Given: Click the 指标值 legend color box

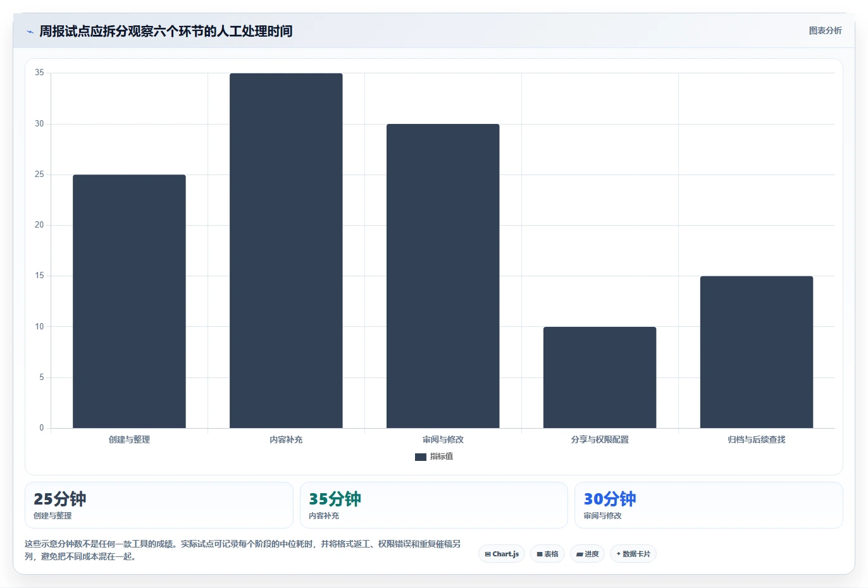Looking at the screenshot, I should 421,457.
